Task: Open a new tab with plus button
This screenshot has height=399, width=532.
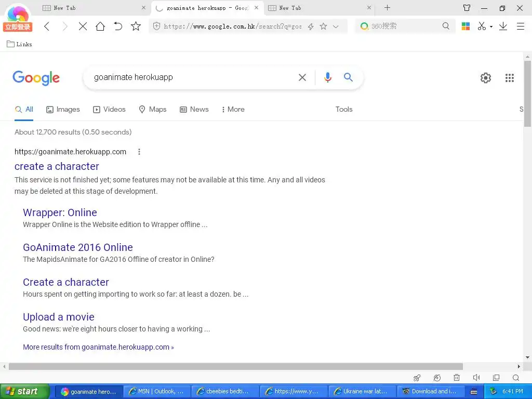Action: point(387,7)
